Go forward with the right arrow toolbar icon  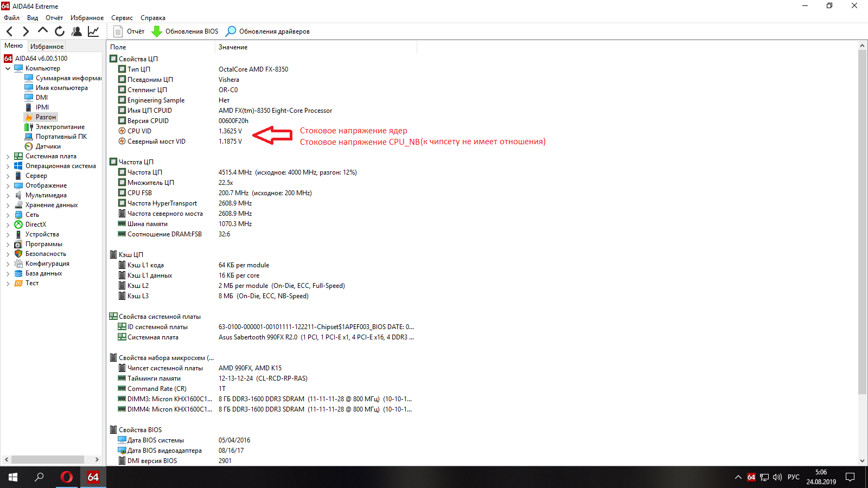25,31
